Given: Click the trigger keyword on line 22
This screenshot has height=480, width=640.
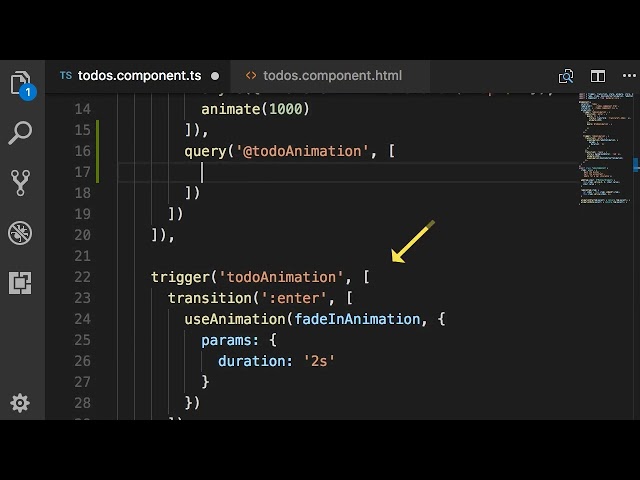Looking at the screenshot, I should [180, 277].
